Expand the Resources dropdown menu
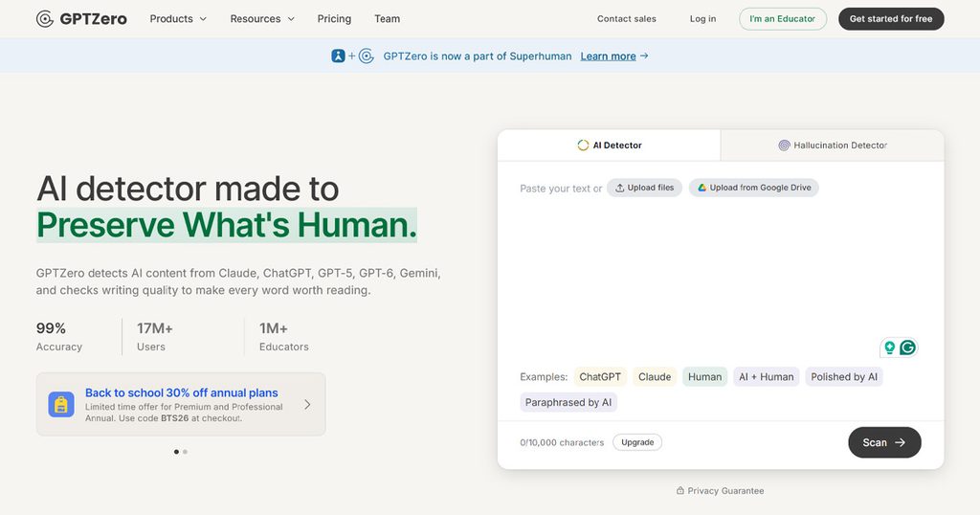Screen dimensions: 980x515 point(262,19)
